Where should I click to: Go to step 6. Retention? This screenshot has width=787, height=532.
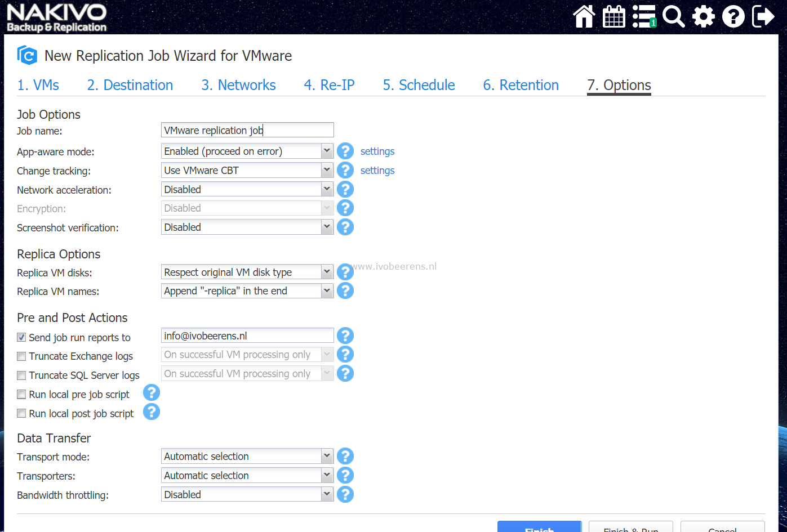521,85
